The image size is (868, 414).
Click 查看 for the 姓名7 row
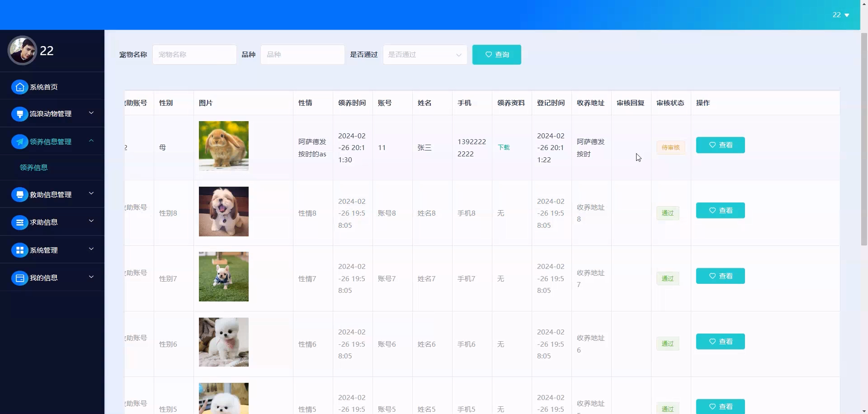coord(720,276)
